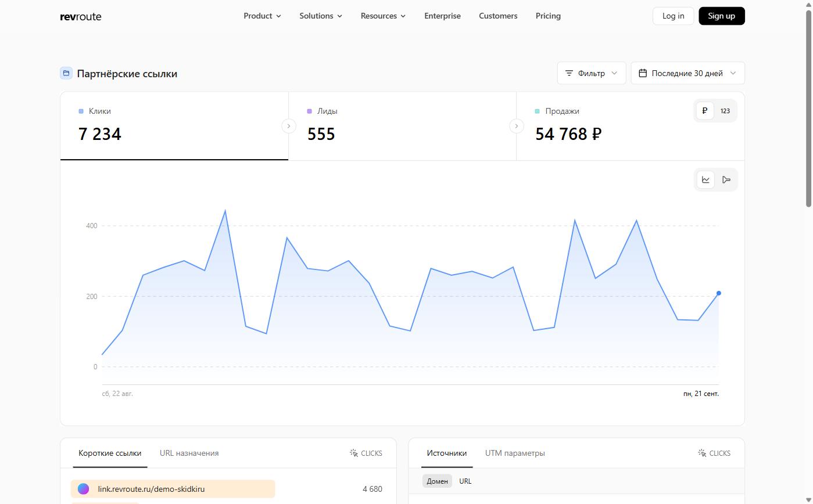Image resolution: width=813 pixels, height=504 pixels.
Task: Open the Resources dropdown
Action: (x=384, y=16)
